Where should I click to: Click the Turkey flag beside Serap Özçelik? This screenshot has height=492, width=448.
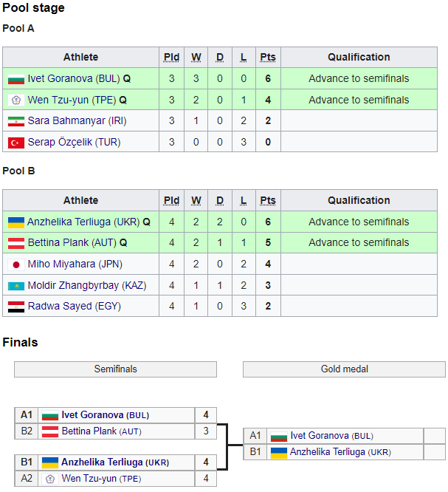tap(15, 143)
